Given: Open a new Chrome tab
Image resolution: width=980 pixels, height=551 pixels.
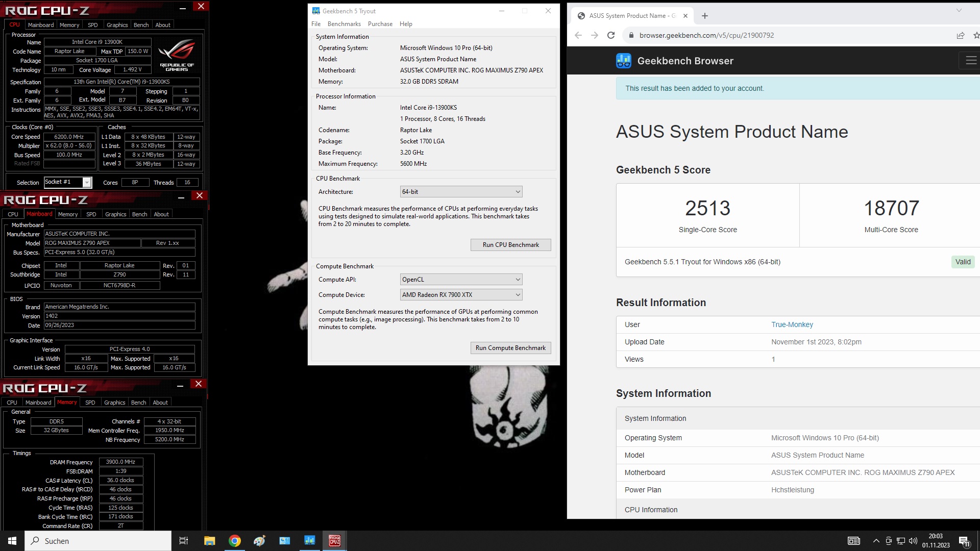Looking at the screenshot, I should click(705, 16).
